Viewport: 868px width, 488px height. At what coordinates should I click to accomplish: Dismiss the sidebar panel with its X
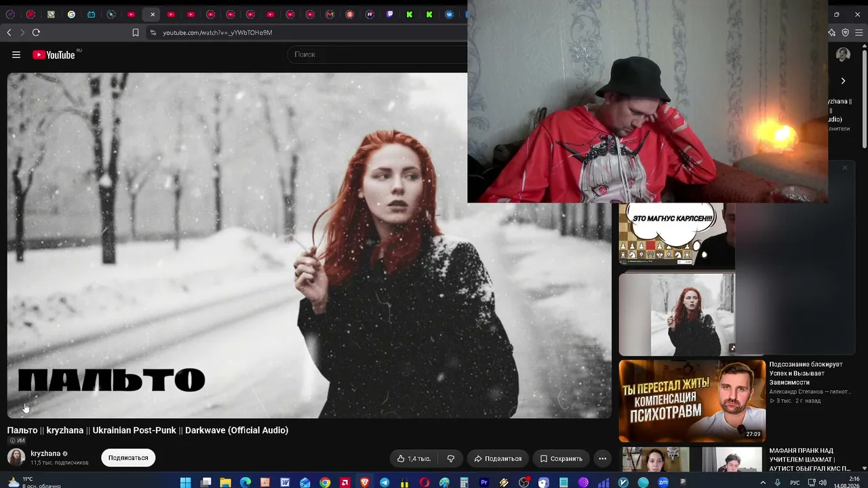point(845,167)
